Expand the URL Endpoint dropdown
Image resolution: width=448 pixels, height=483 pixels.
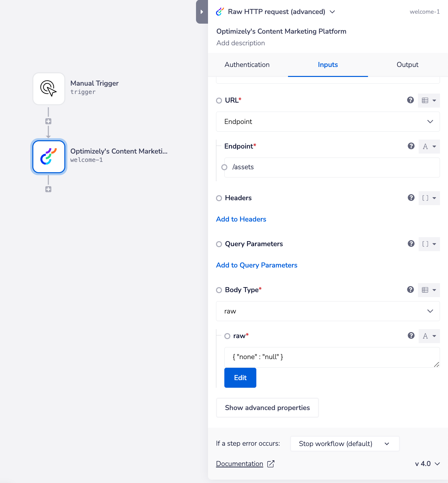click(x=328, y=122)
